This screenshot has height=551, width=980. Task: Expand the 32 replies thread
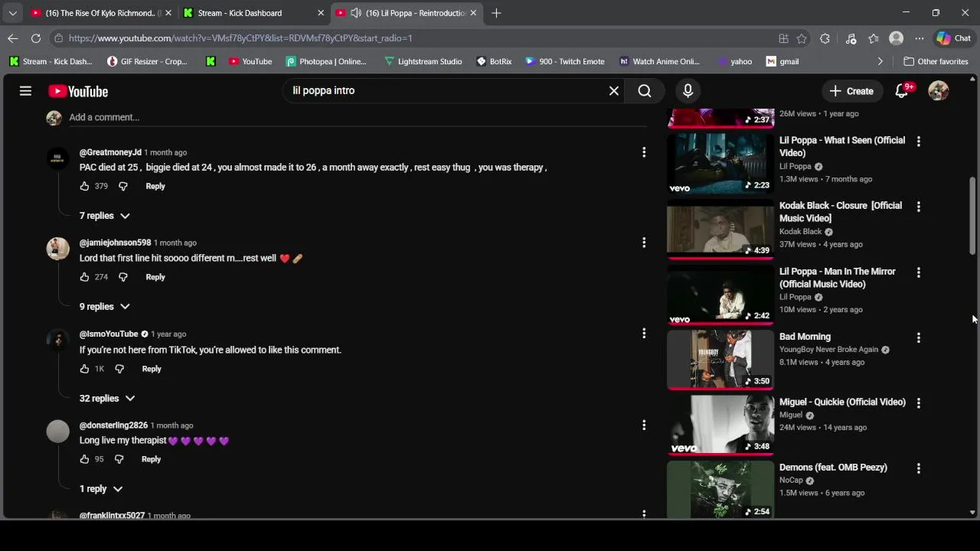[x=107, y=399]
